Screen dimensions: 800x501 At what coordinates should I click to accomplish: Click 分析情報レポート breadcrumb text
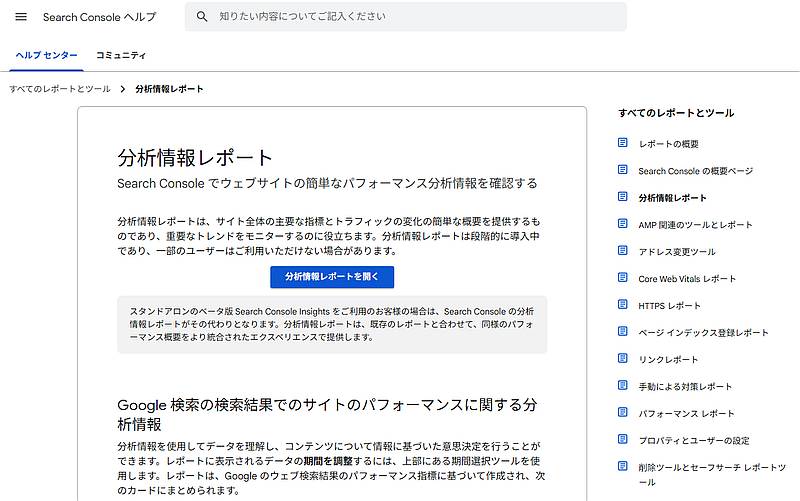tap(169, 89)
